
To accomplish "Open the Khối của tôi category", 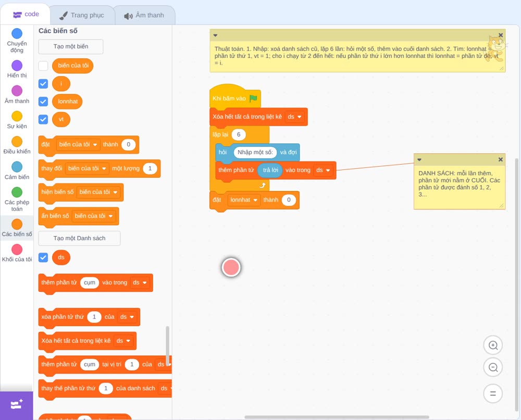I will coord(17,254).
